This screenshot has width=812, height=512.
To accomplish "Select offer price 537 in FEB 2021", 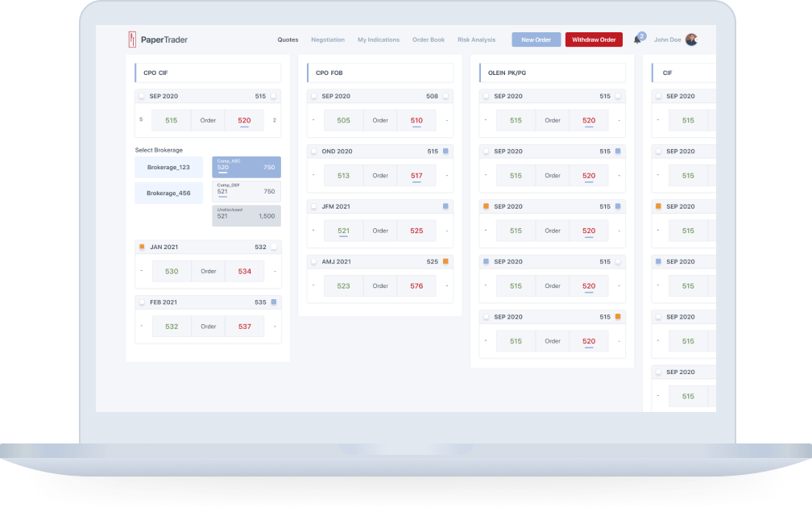I will (244, 327).
